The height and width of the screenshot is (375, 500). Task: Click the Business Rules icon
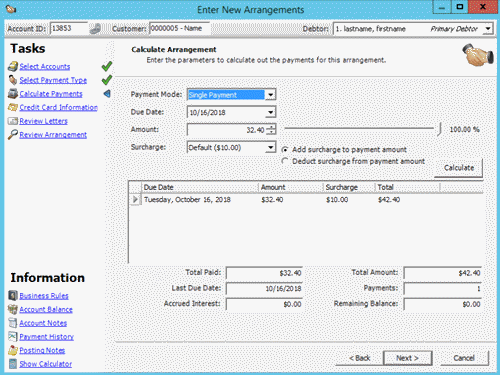[13, 295]
